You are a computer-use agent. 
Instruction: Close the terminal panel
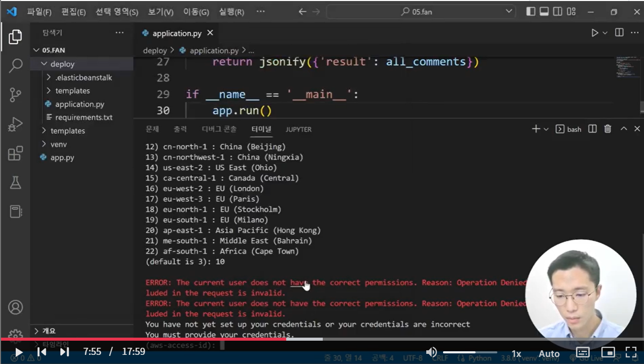click(637, 129)
